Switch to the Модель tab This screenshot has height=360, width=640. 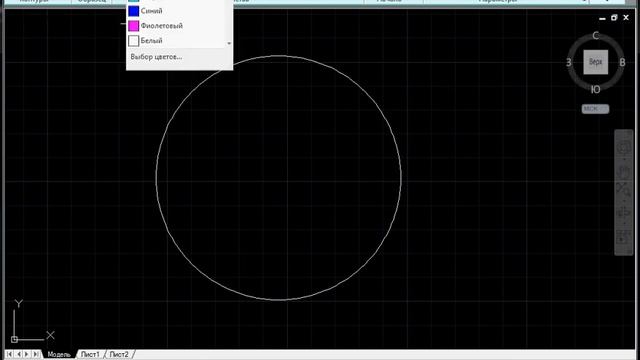click(x=59, y=354)
